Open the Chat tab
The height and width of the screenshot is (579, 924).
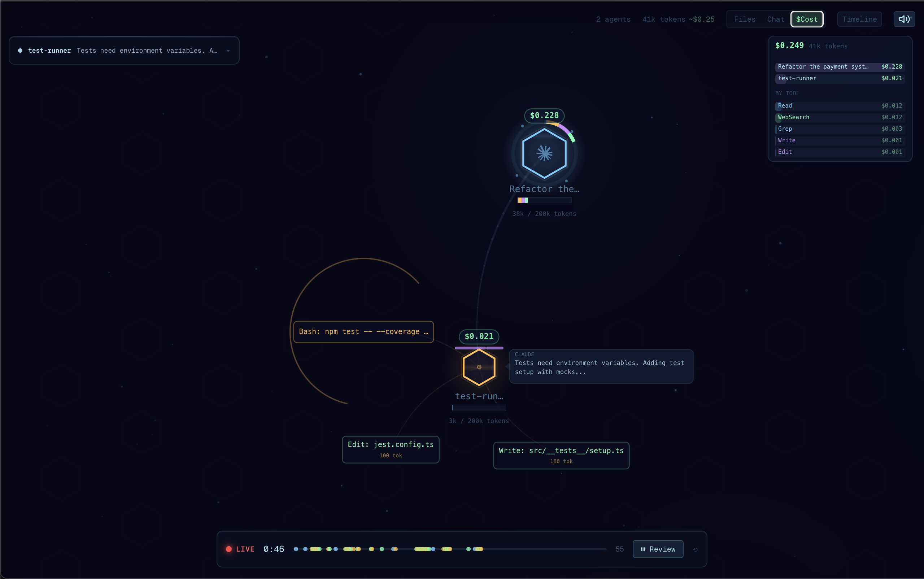[x=775, y=19]
